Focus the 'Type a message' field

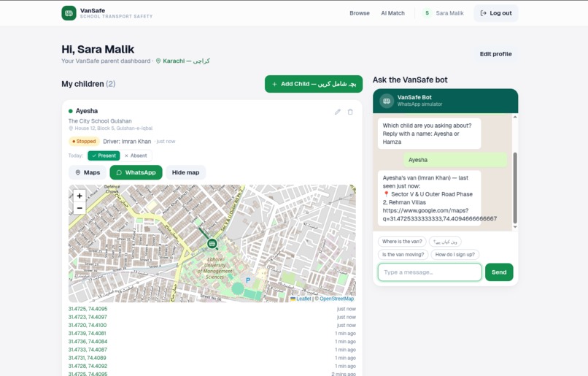click(x=430, y=272)
